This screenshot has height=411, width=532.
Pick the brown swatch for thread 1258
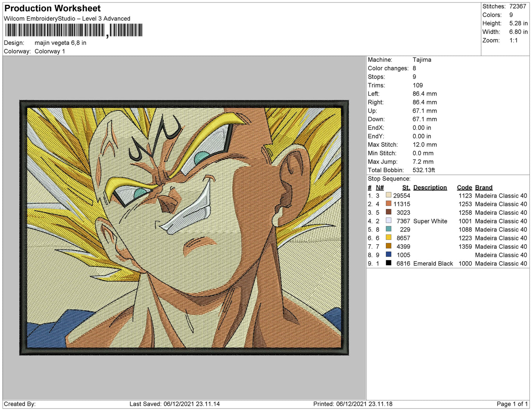tap(388, 212)
